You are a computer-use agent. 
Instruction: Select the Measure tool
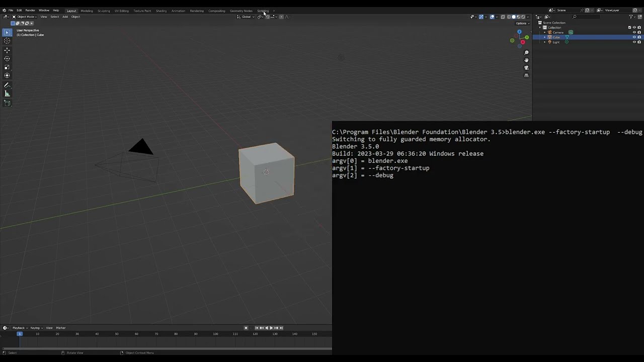[x=7, y=94]
